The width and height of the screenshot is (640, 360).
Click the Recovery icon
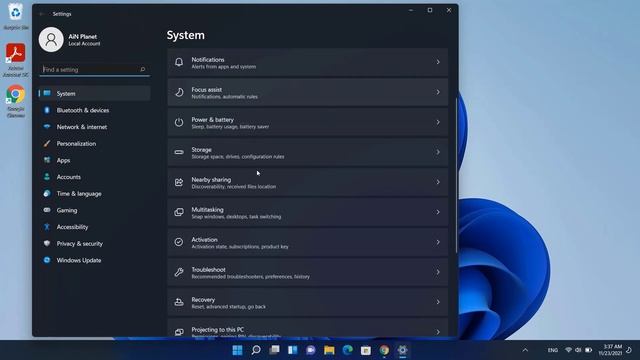tap(179, 302)
